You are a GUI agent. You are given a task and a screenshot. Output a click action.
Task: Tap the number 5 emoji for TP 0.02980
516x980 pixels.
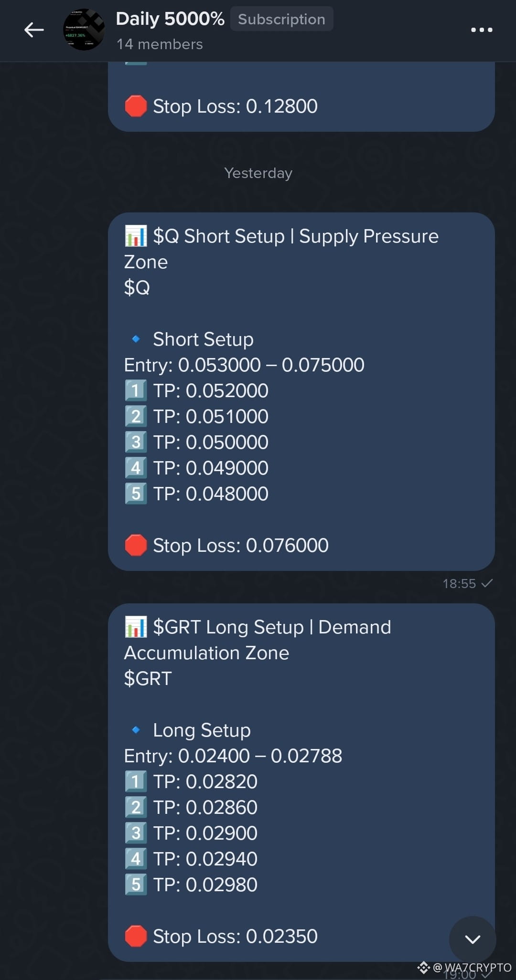pyautogui.click(x=136, y=885)
